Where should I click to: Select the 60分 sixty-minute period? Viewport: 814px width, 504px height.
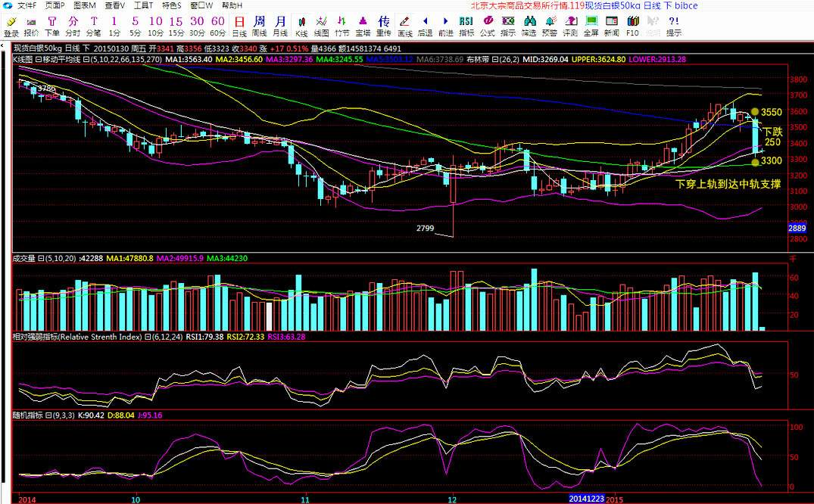218,26
